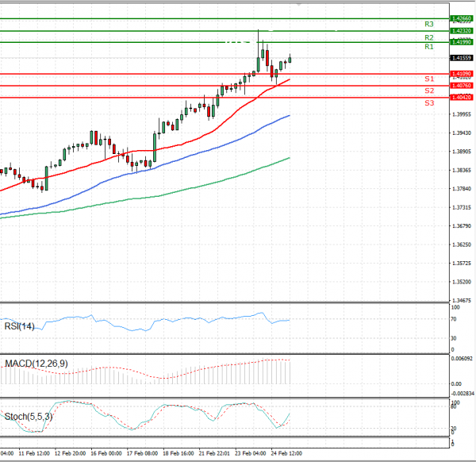The width and height of the screenshot is (476, 462).
Task: Select the red 1.41090 price tag
Action: click(x=462, y=74)
